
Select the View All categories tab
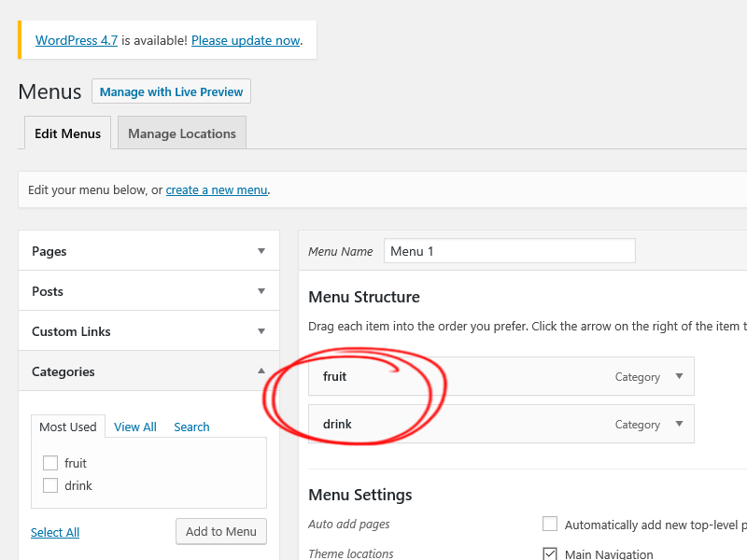(135, 427)
